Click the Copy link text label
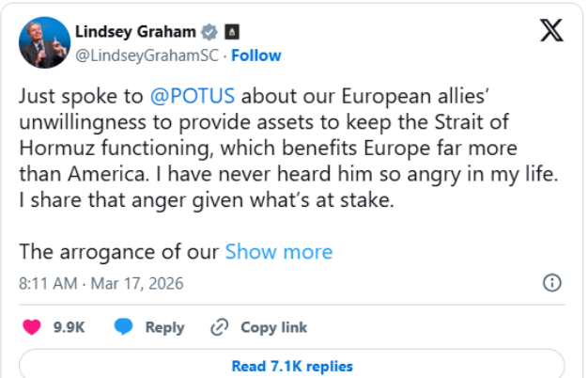This screenshot has width=588, height=378. (273, 327)
